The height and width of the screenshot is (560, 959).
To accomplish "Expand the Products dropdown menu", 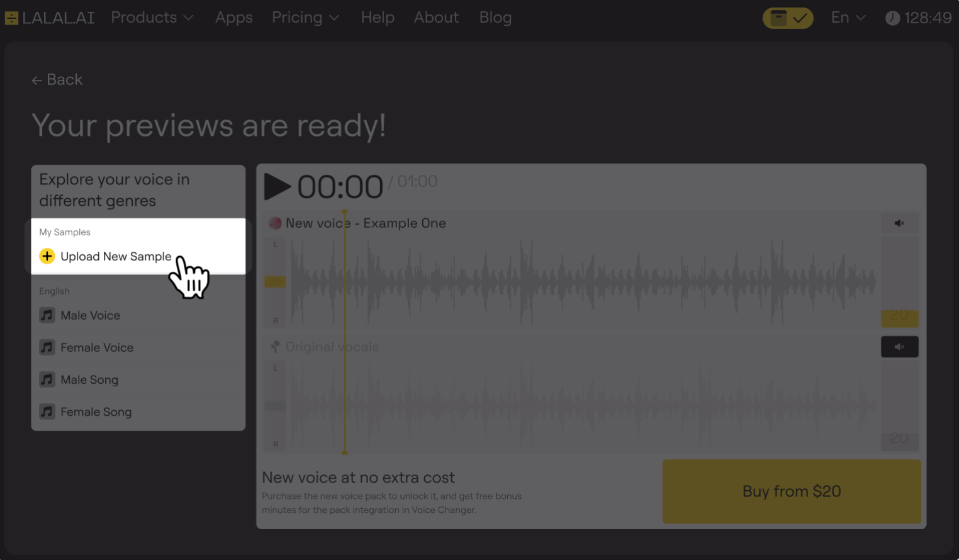I will point(152,18).
